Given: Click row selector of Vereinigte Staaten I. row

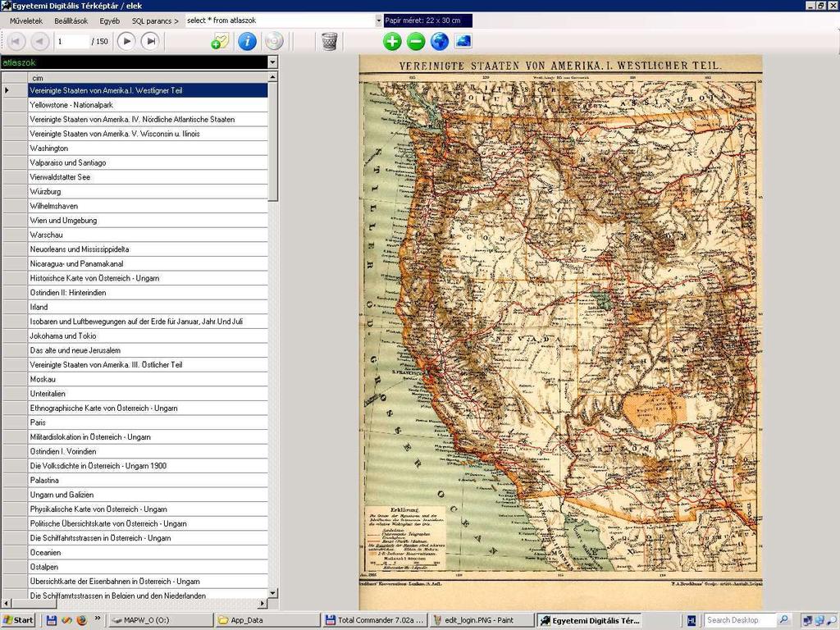Looking at the screenshot, I should click(14, 90).
